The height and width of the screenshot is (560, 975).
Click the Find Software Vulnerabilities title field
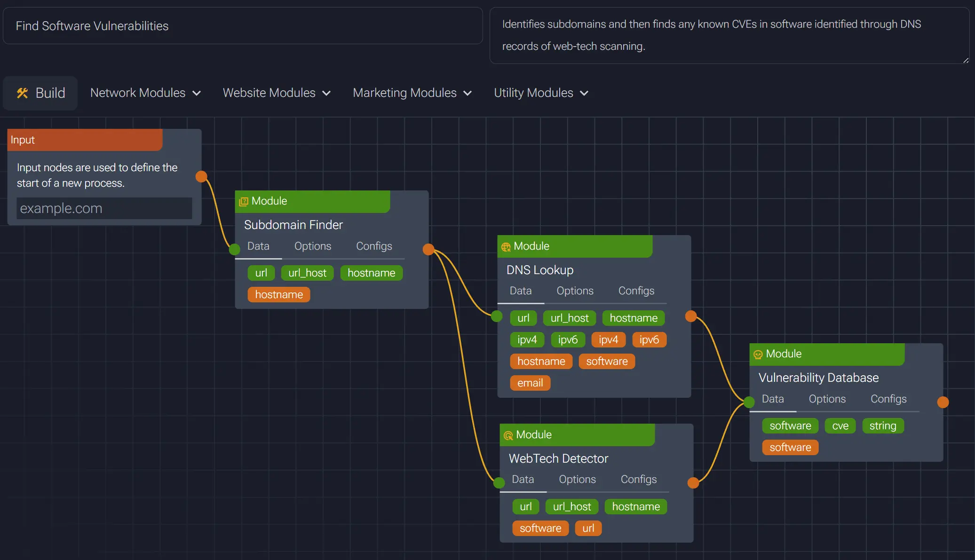point(243,26)
